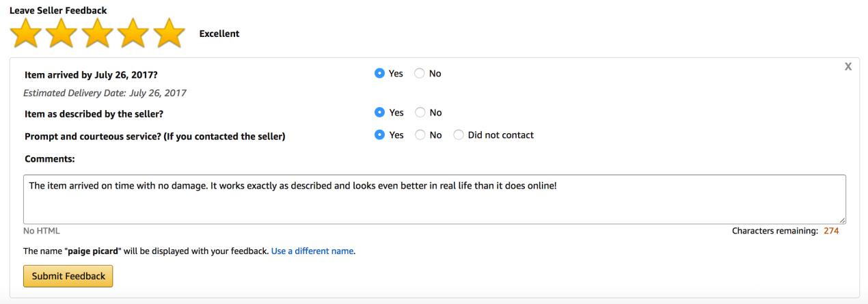Screen dimensions: 868x304
Task: Choose the Did not contact option
Action: [x=459, y=135]
